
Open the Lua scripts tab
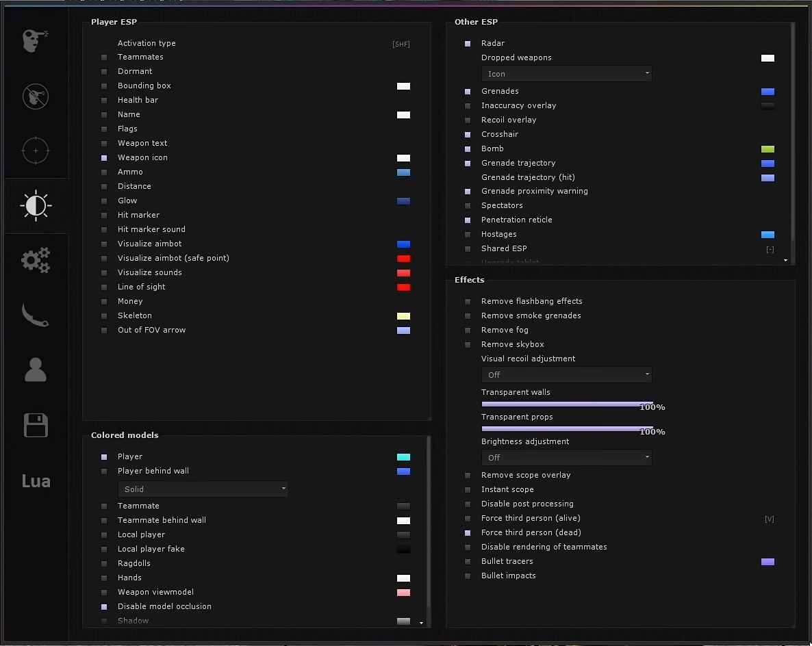pyautogui.click(x=36, y=481)
